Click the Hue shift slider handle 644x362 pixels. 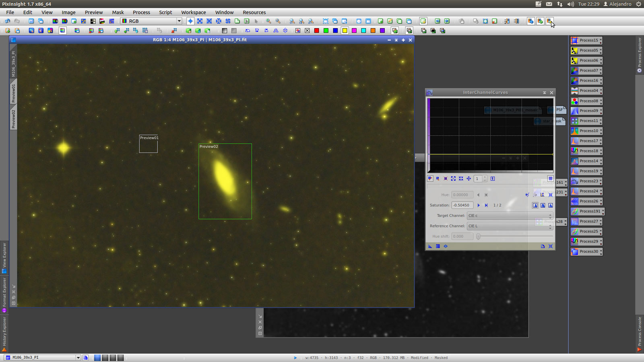pos(478,237)
